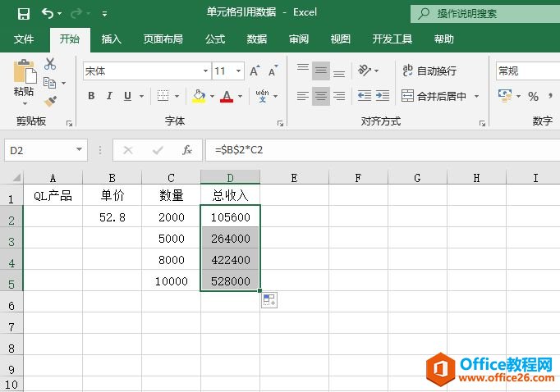
Task: Select the Format Painter brush
Action: click(50, 101)
